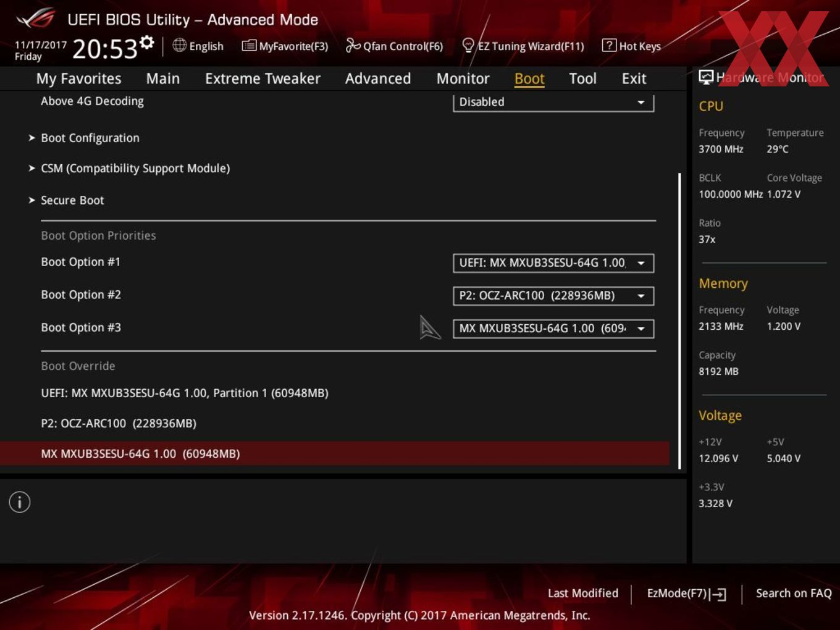The height and width of the screenshot is (630, 840).
Task: Click the +5V 5.040 V value
Action: click(784, 458)
